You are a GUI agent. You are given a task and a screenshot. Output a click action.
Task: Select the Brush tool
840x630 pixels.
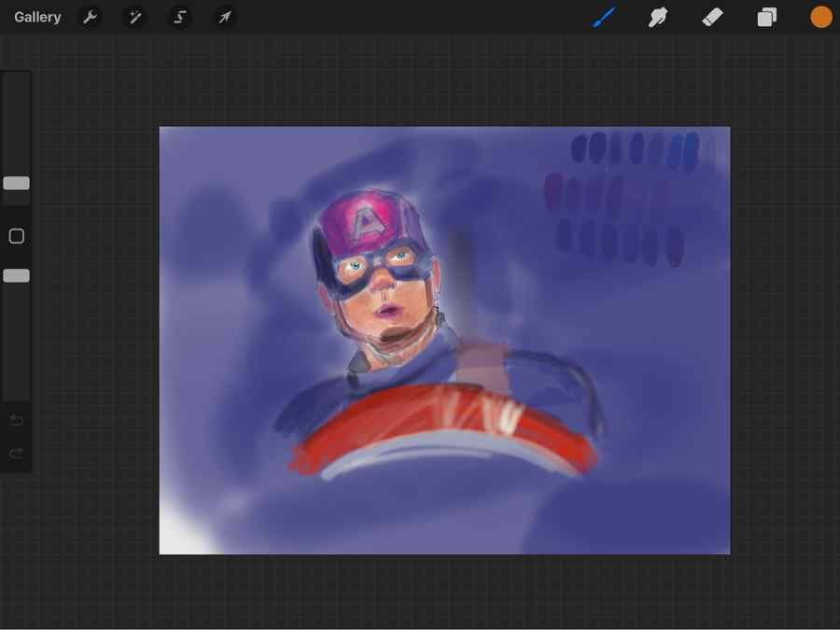[x=604, y=17]
